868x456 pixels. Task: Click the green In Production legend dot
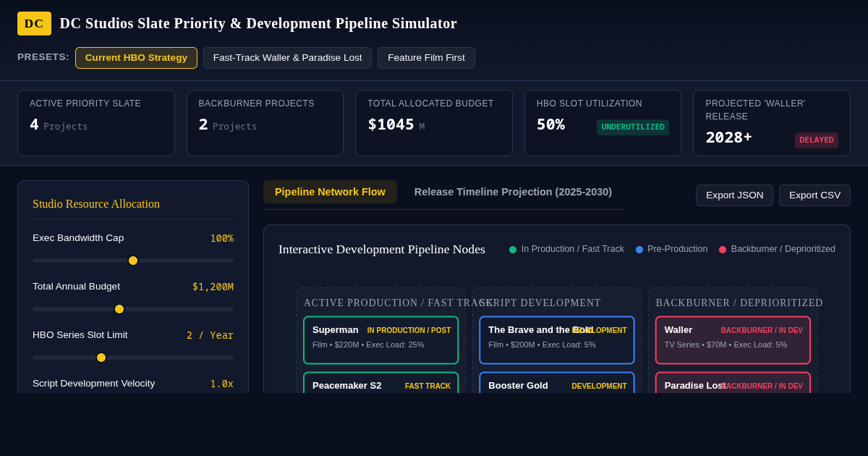point(513,250)
